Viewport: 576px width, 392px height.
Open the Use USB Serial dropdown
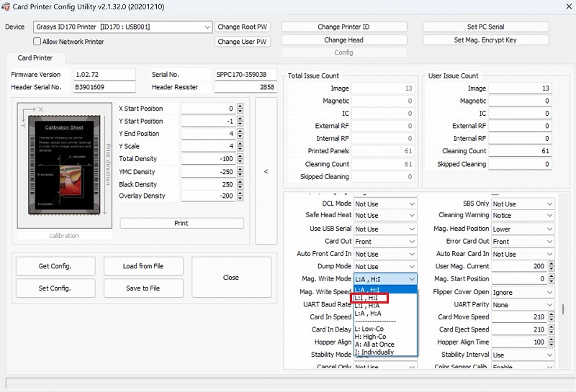[x=385, y=229]
